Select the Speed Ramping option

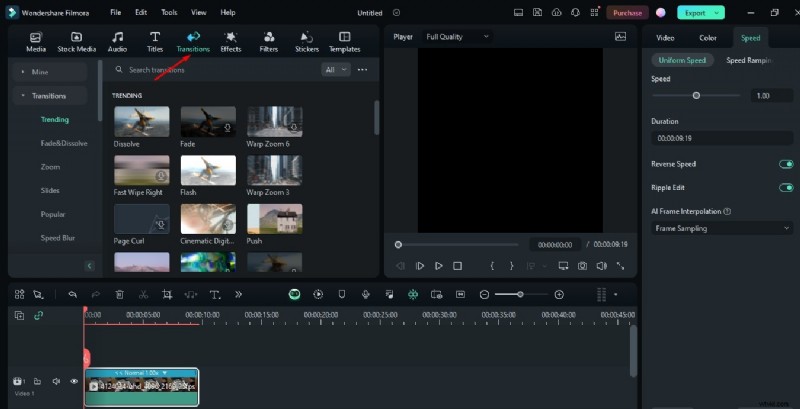(747, 60)
